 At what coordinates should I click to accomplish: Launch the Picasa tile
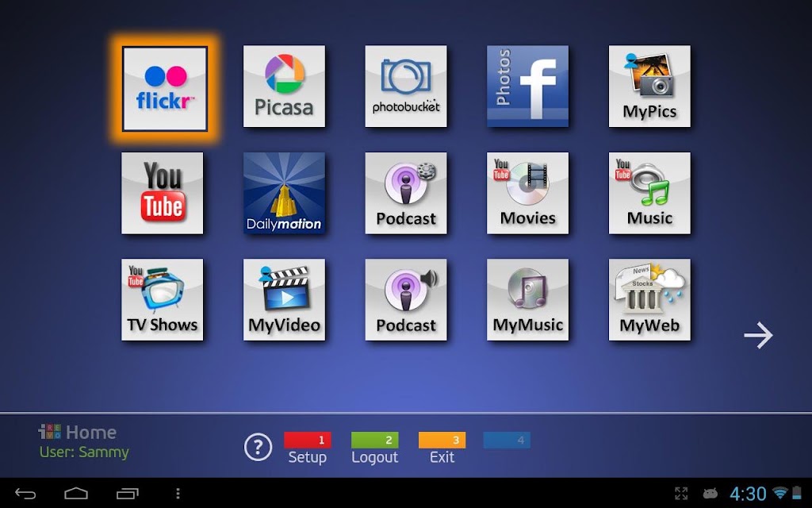285,86
